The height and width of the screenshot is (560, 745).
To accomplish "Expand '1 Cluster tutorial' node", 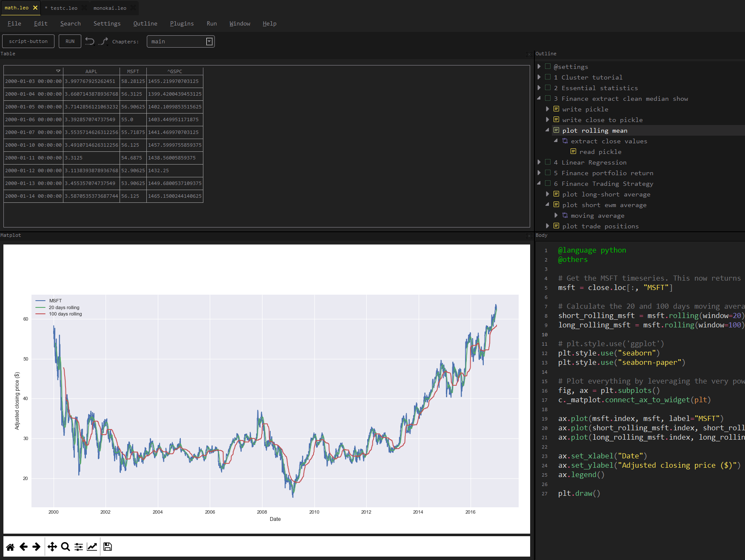I will (x=539, y=77).
